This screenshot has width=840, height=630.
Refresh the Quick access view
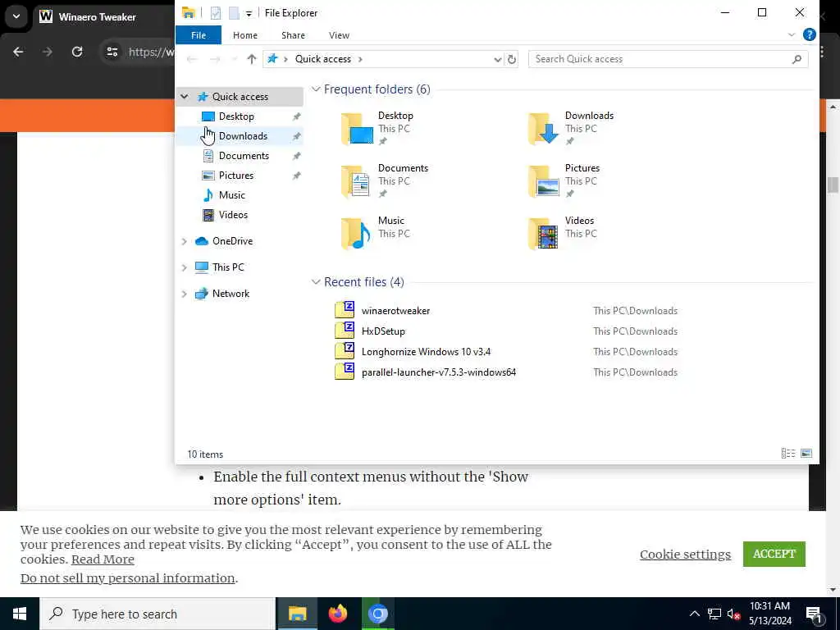(x=512, y=59)
